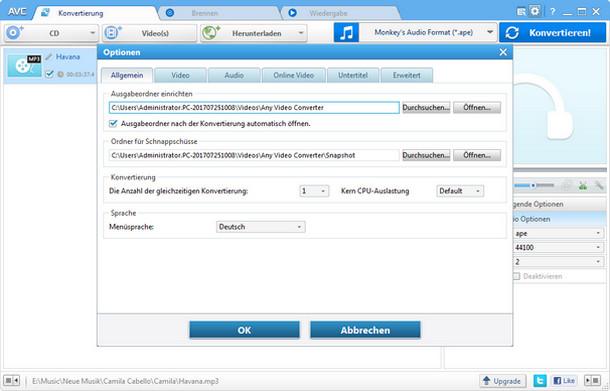Click the help question mark icon
Viewport: 610px width, 391px height.
coord(552,12)
